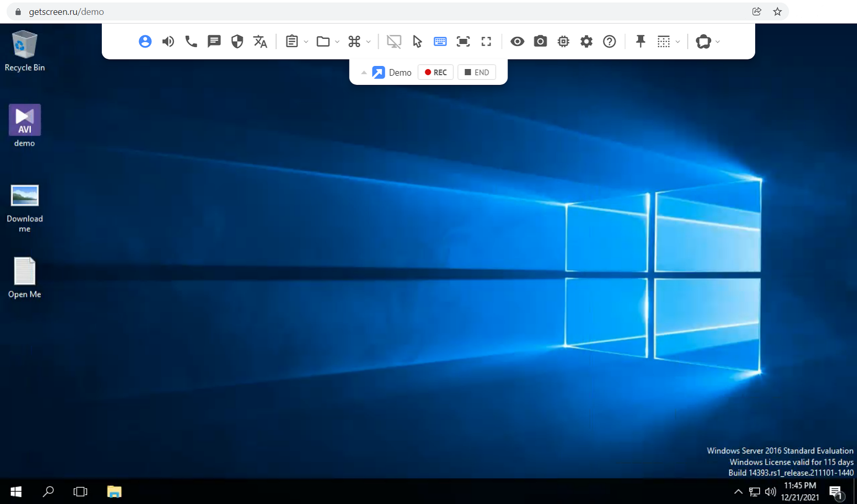The image size is (857, 504).
Task: Expand the clipboard dropdown arrow
Action: 306,42
